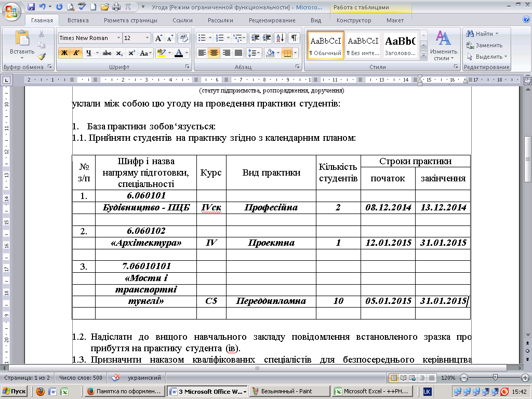Image resolution: width=532 pixels, height=399 pixels.
Task: Open Change case Aa dropdown
Action: point(145,53)
